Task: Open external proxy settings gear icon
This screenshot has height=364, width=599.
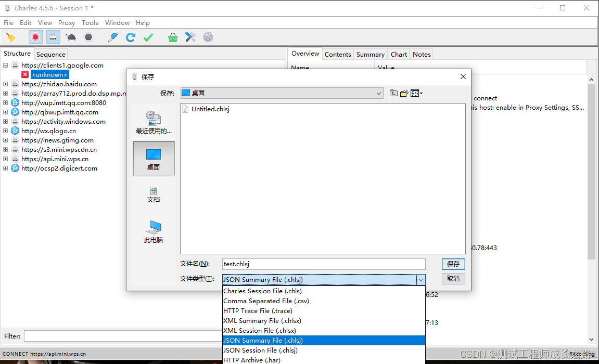Action: tap(208, 37)
